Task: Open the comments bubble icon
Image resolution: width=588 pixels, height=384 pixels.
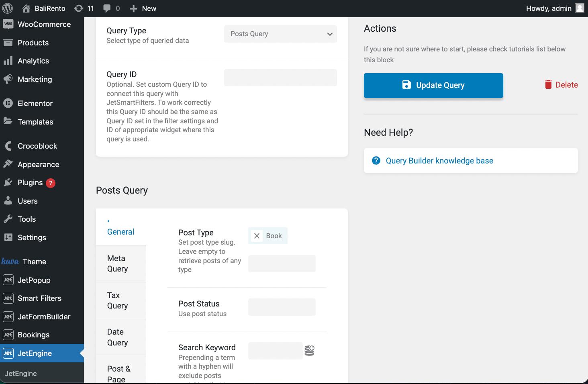Action: (107, 8)
